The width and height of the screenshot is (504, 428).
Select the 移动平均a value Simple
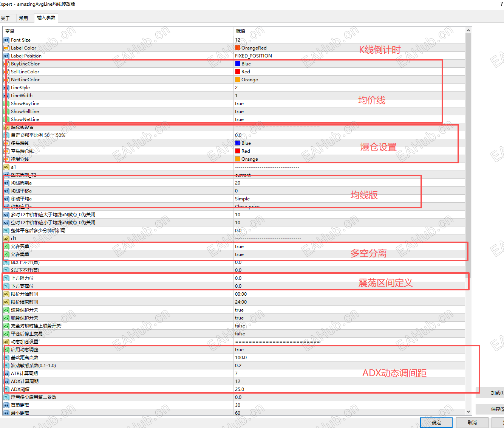(242, 199)
